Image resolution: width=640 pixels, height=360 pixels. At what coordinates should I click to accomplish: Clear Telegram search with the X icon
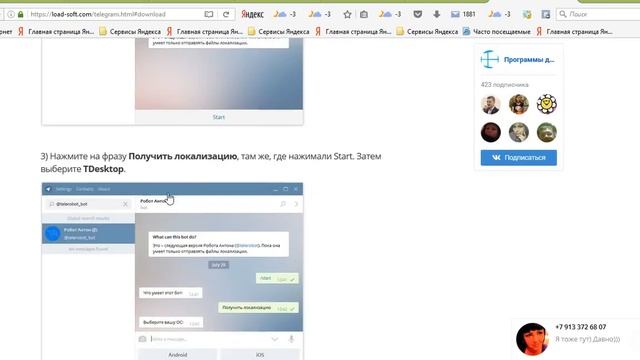(125, 204)
